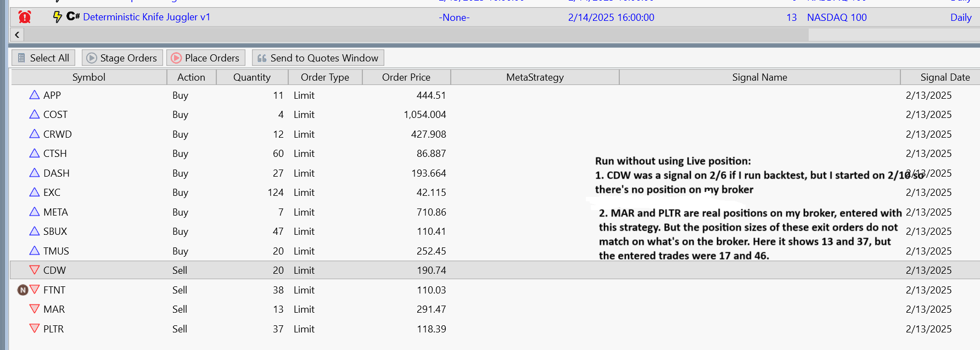Click red sell triangle for MAR

pyautogui.click(x=35, y=309)
